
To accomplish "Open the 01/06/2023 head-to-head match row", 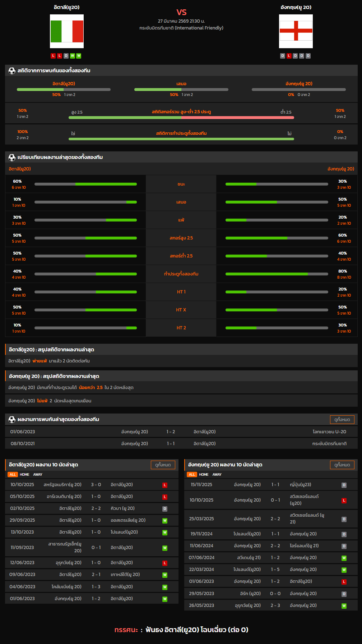I will tap(181, 432).
